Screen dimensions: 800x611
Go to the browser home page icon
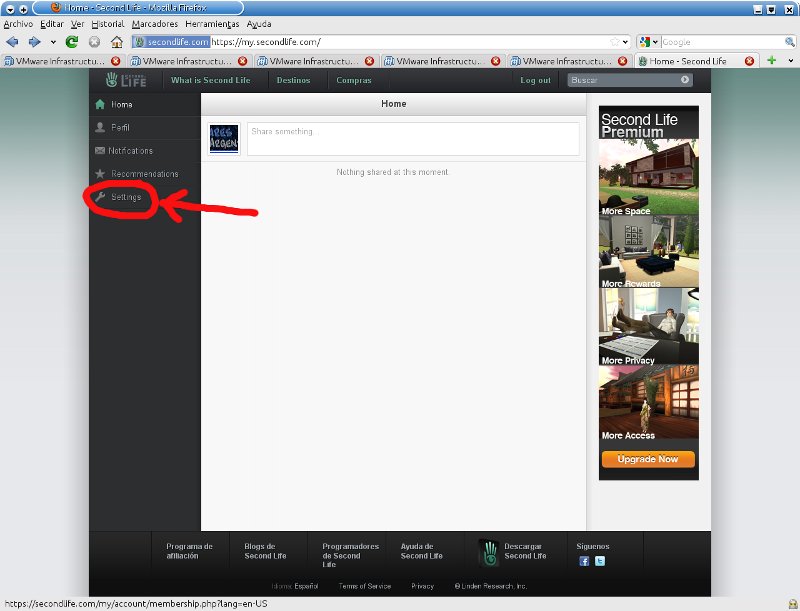click(x=117, y=42)
